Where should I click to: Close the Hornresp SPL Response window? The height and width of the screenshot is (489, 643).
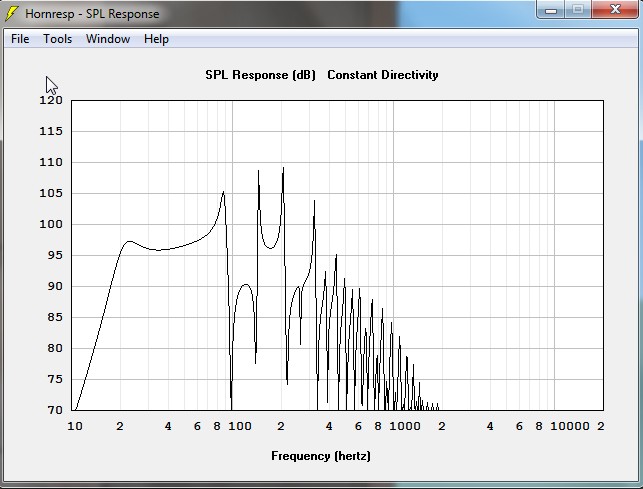[x=615, y=10]
